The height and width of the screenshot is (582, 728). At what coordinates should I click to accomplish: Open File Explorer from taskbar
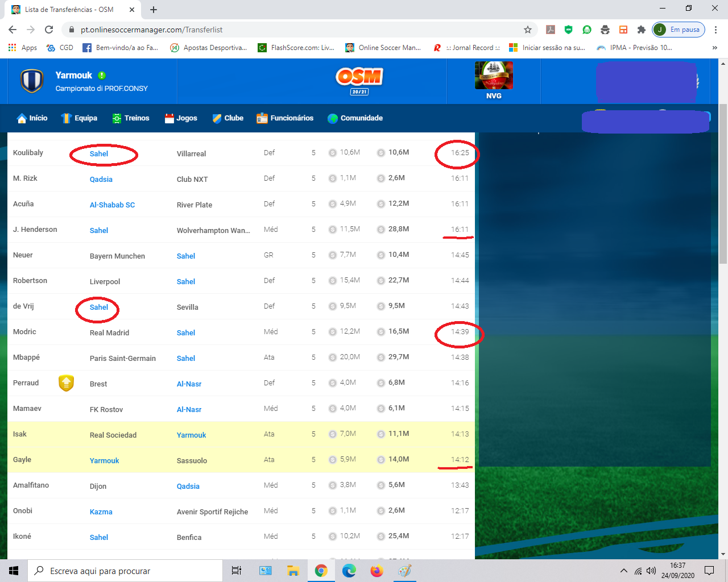[293, 571]
